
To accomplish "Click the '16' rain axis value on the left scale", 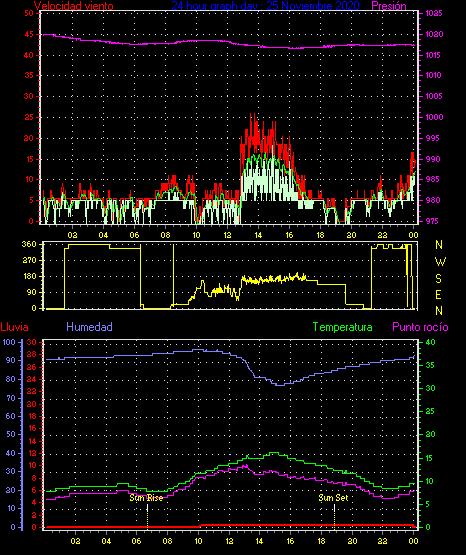I will tap(32, 428).
